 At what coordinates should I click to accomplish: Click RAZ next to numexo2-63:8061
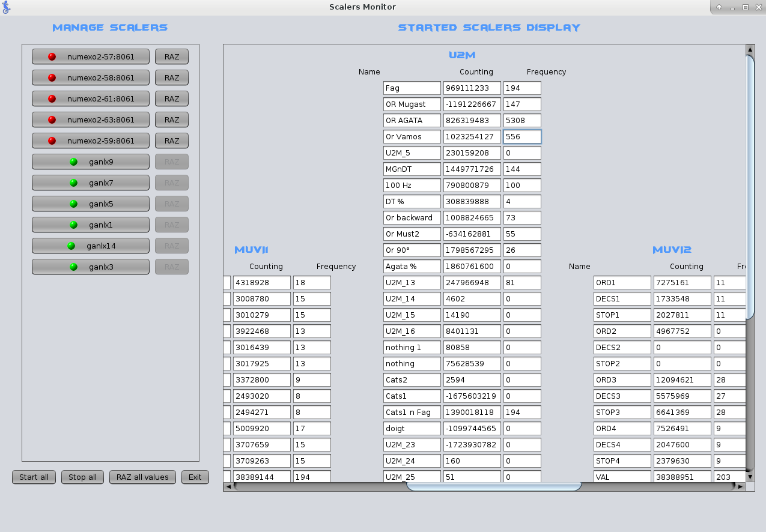pyautogui.click(x=172, y=119)
